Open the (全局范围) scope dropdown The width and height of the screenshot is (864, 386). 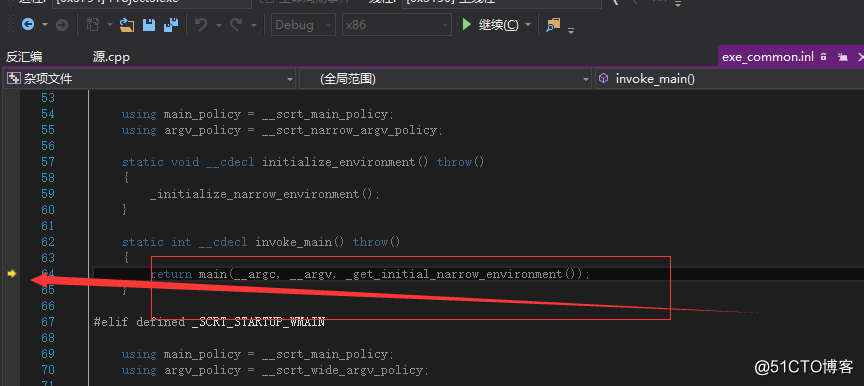click(445, 79)
